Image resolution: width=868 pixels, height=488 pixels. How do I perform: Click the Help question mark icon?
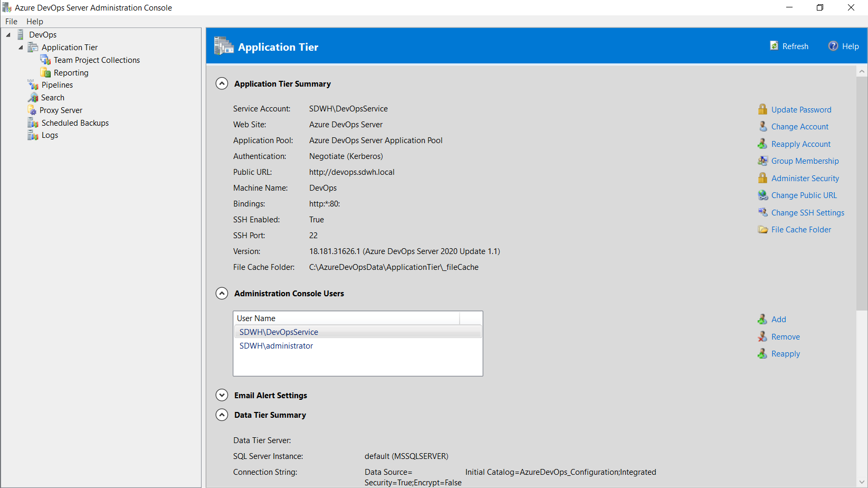[x=833, y=46]
